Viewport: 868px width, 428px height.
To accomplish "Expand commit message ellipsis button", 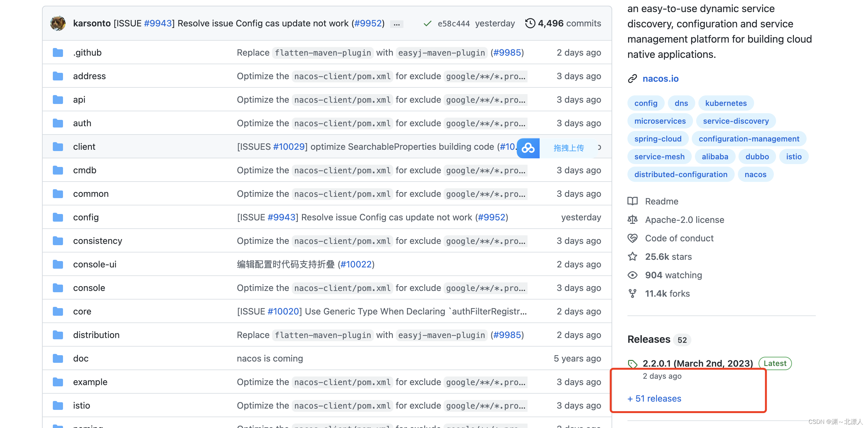I will pos(396,24).
